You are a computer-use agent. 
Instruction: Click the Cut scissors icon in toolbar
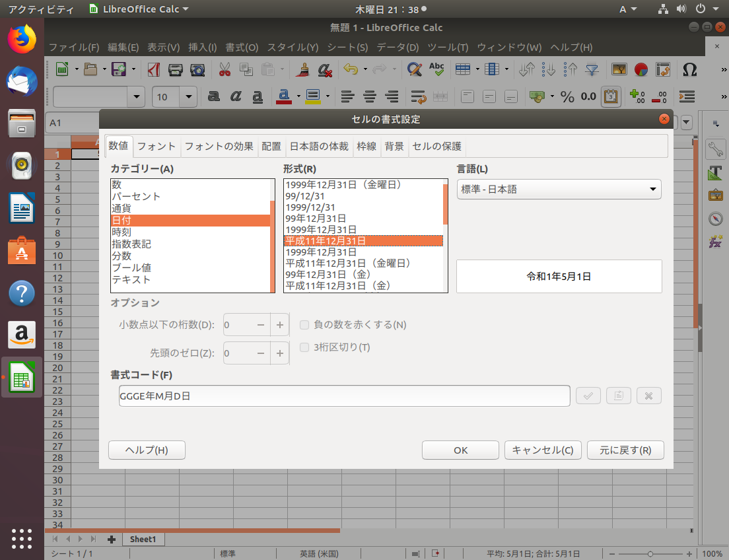click(x=225, y=69)
